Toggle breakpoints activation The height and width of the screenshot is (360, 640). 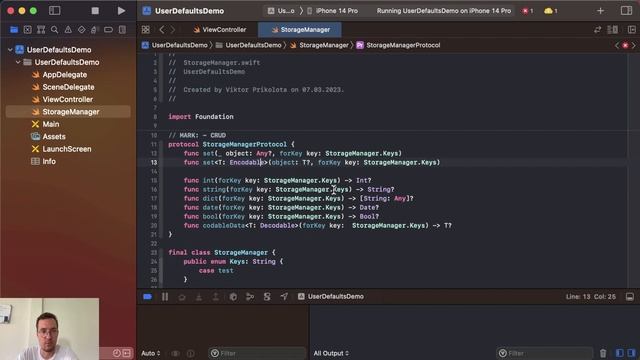[148, 297]
